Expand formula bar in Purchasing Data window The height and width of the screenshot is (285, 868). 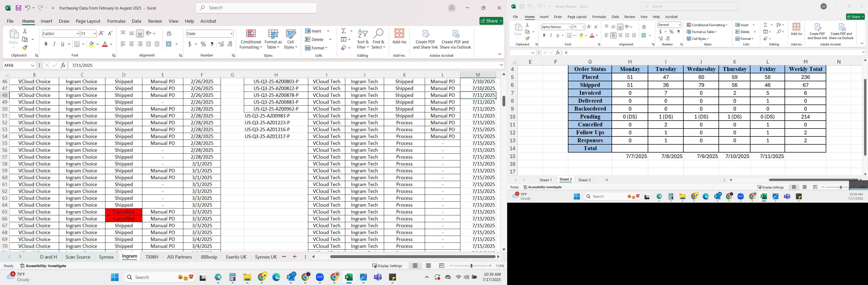click(501, 65)
